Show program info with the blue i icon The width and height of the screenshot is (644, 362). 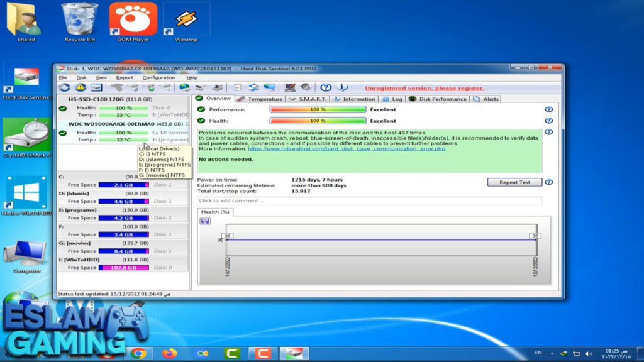point(341,88)
